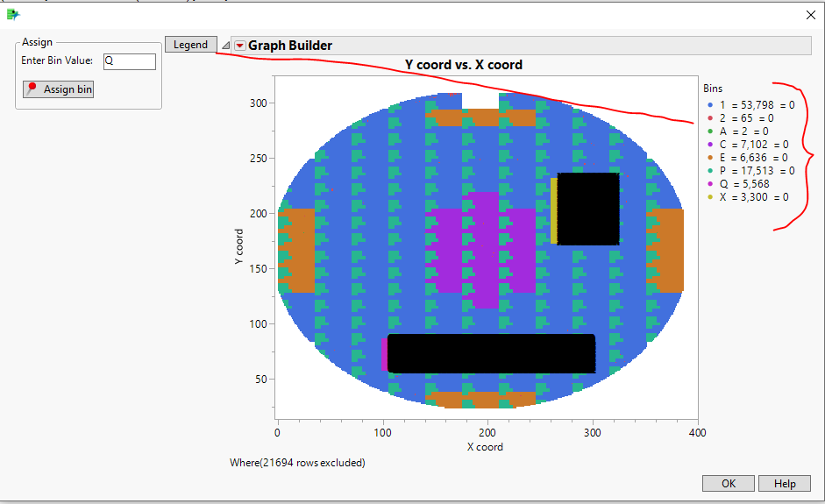Click the Assign bin button
825x504 pixels.
coord(59,89)
